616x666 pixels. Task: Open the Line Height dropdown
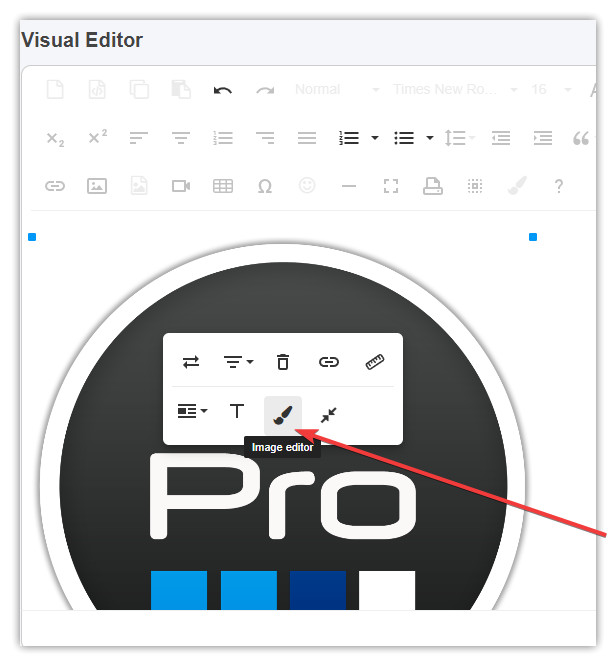[x=459, y=138]
